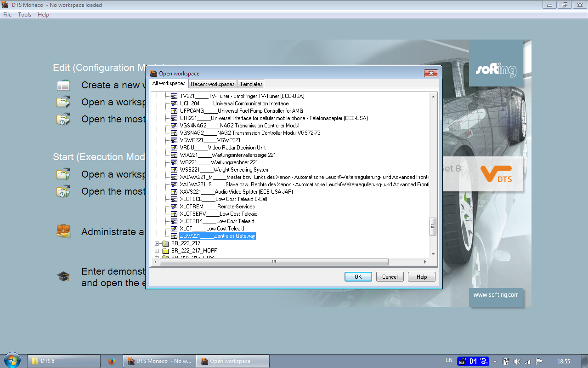
Task: Click the XLCTSERV workspace icon
Action: [x=174, y=214]
